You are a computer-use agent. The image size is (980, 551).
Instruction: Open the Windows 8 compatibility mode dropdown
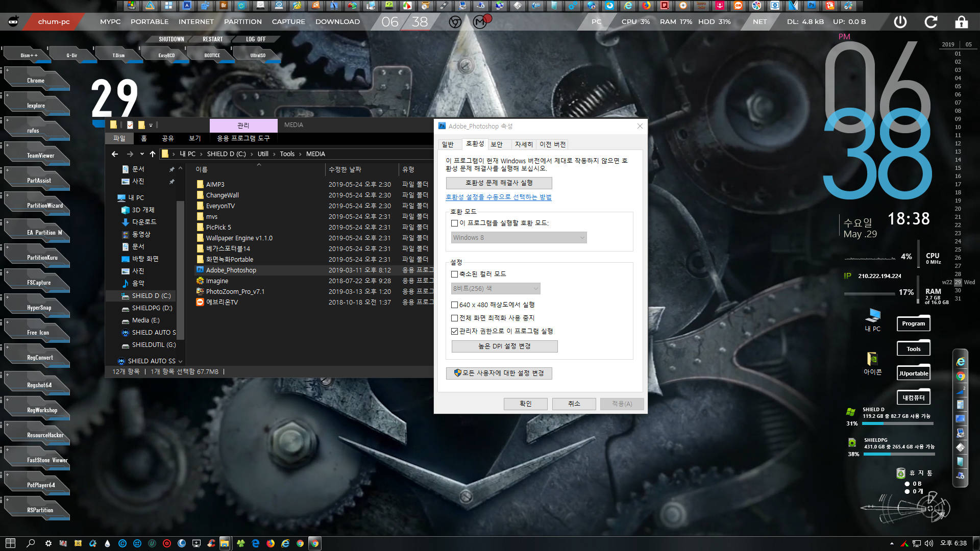pos(519,237)
